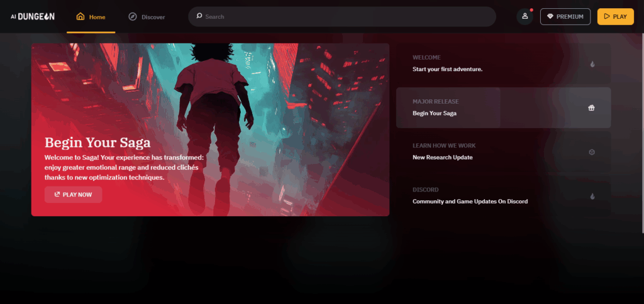This screenshot has width=644, height=304.
Task: Click the external link icon in PLAY NOW
Action: [x=57, y=195]
